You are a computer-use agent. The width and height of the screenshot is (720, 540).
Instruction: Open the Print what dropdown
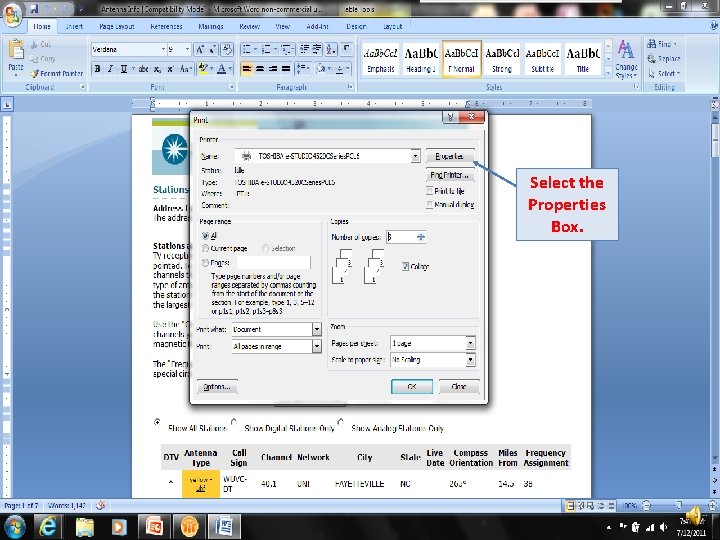coord(316,329)
